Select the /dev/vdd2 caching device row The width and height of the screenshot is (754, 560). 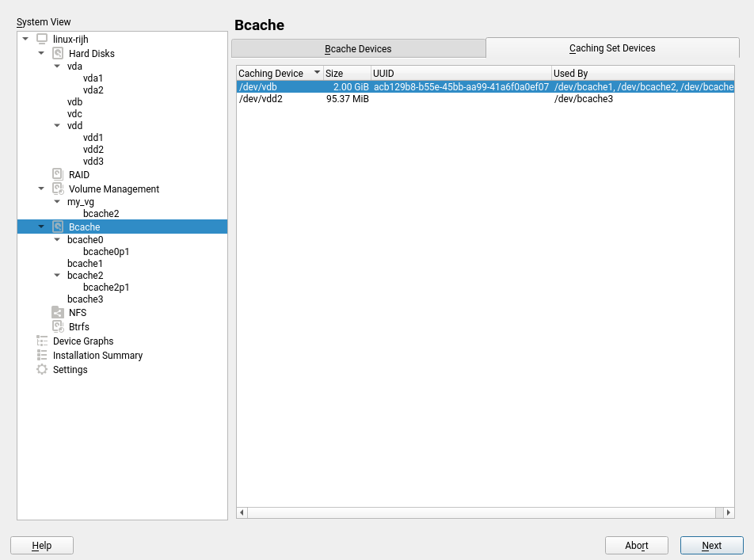tap(261, 99)
